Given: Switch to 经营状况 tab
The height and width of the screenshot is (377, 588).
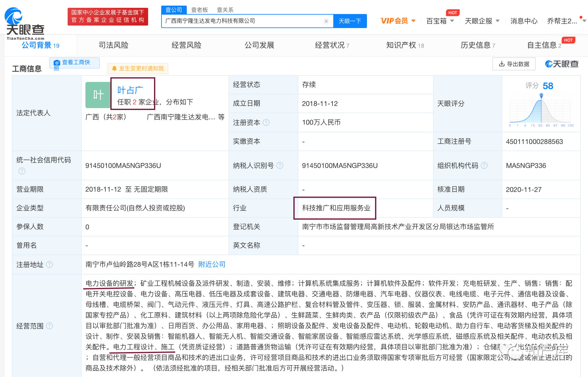Looking at the screenshot, I should (x=332, y=45).
